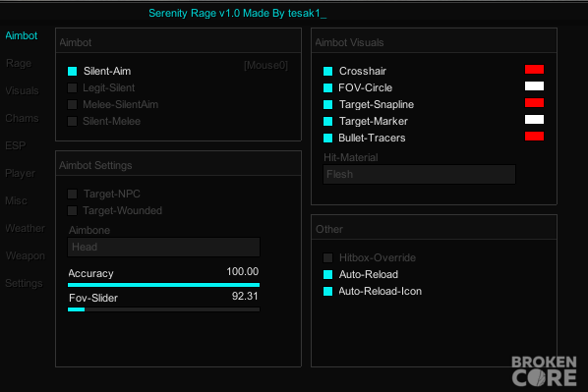Open the Settings tab
588x392 pixels.
(24, 283)
